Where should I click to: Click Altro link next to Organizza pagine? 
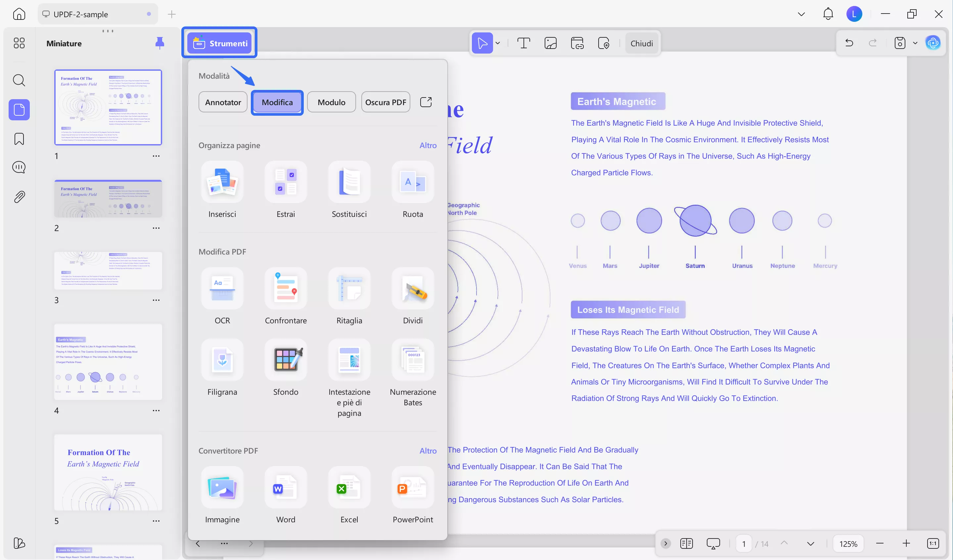428,145
